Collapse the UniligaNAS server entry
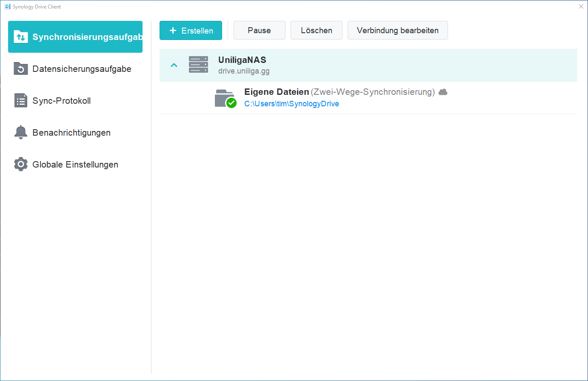 [x=174, y=65]
